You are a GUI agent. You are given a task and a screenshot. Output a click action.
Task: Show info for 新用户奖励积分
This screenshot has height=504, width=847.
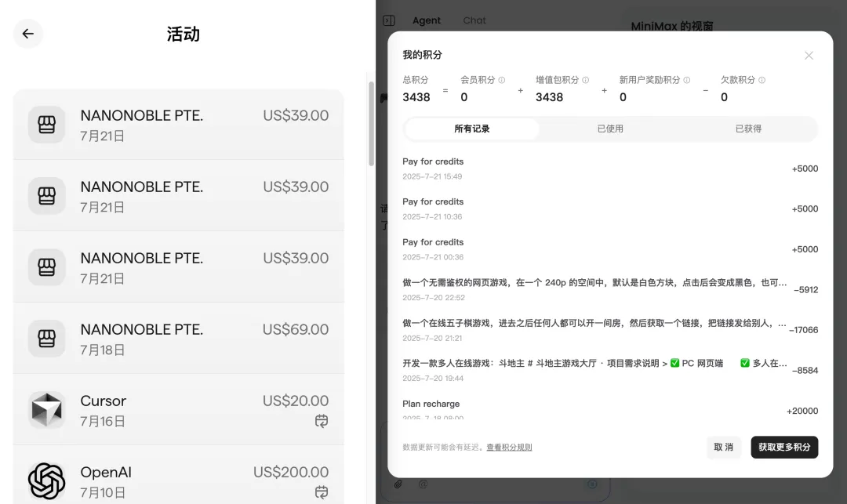click(x=686, y=80)
